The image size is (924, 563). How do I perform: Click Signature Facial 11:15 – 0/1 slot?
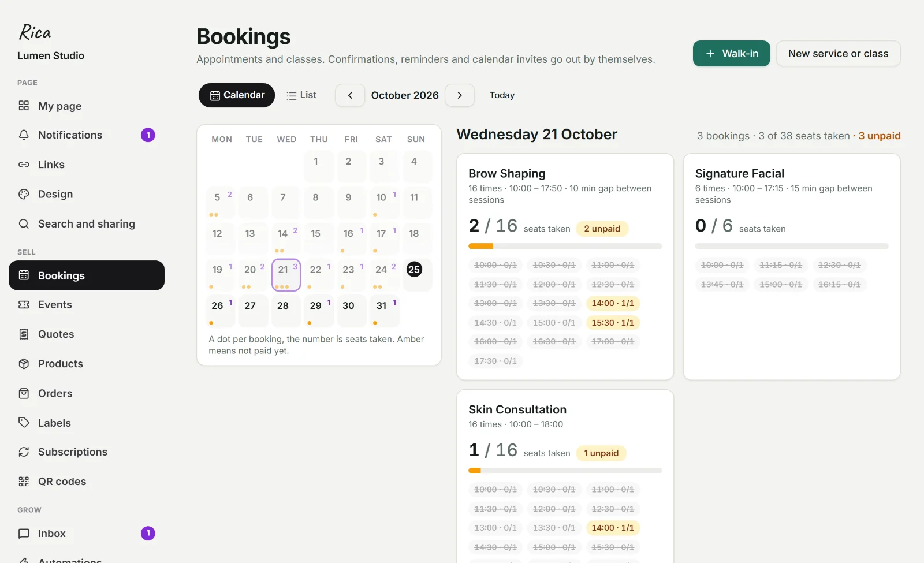pyautogui.click(x=781, y=265)
